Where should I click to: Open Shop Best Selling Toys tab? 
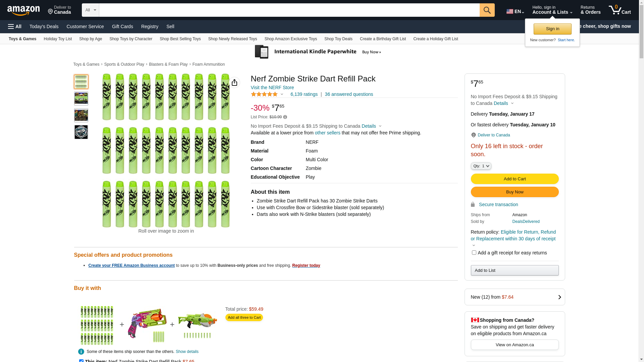click(x=180, y=39)
